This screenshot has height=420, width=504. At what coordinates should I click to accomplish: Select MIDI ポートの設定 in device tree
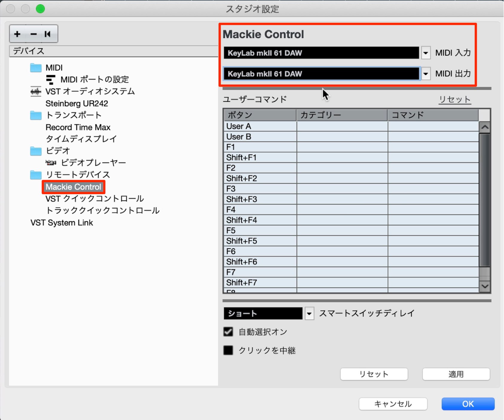(x=94, y=79)
